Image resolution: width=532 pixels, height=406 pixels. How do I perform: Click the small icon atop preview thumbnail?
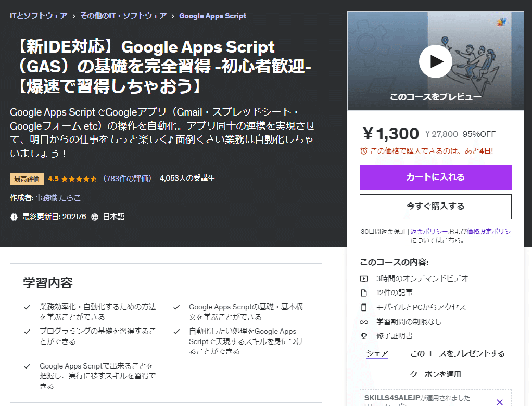click(501, 22)
